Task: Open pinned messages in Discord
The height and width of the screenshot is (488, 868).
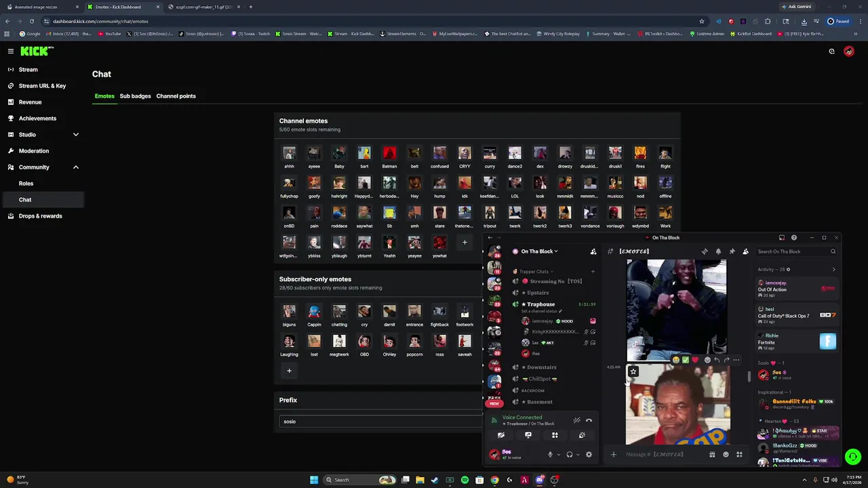Action: click(x=732, y=251)
